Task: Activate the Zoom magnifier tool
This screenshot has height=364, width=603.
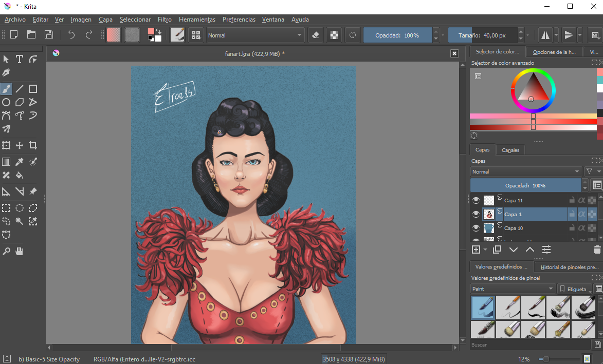Action: 6,251
